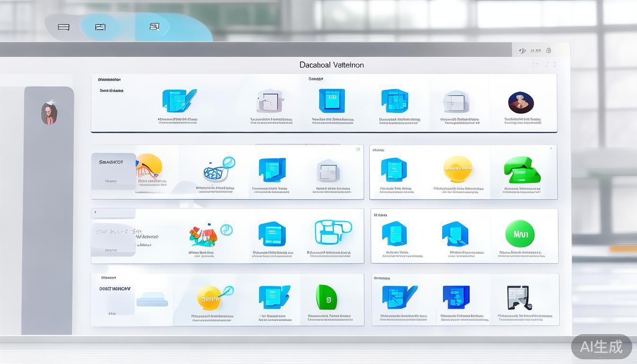The image size is (637, 364).
Task: Select the light blue outlined chat bubbles icon
Action: pyautogui.click(x=333, y=232)
